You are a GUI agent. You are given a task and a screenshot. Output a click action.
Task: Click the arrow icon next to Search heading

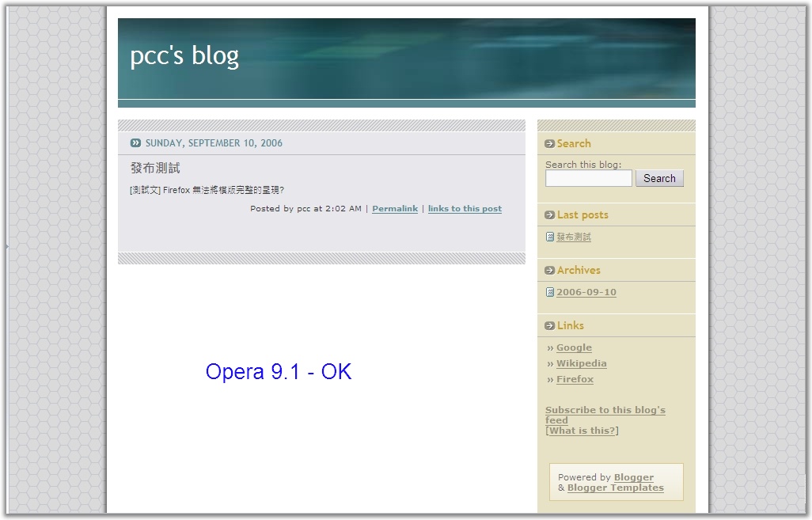point(549,144)
